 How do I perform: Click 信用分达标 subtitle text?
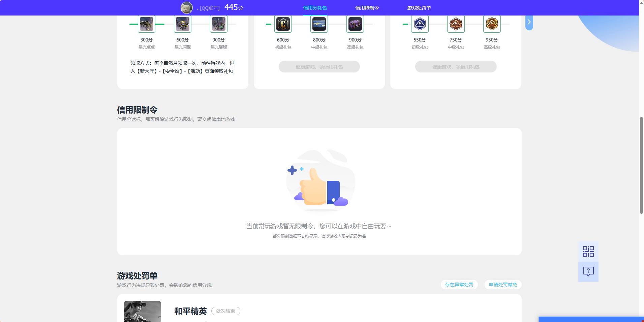tap(176, 119)
